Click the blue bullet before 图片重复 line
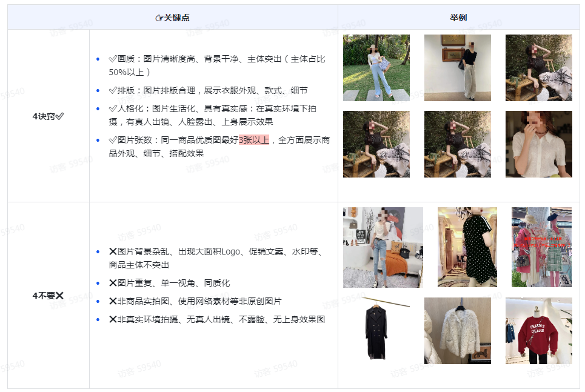585x392 pixels. [99, 283]
